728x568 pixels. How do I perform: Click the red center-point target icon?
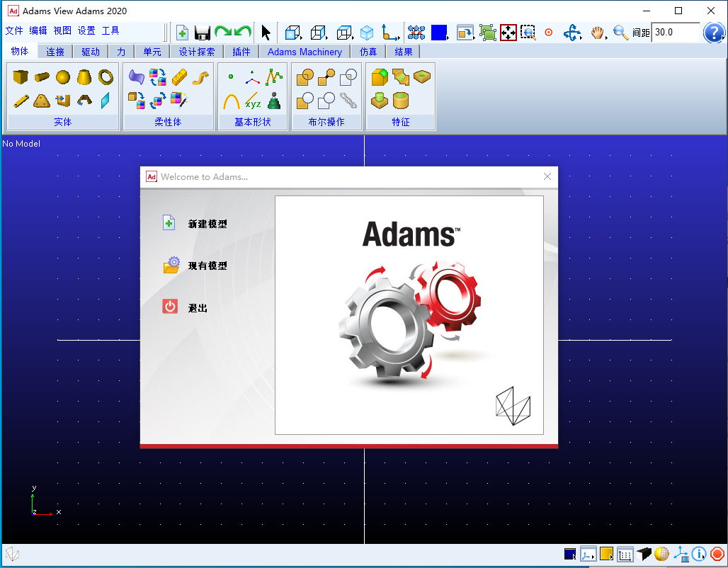point(549,33)
